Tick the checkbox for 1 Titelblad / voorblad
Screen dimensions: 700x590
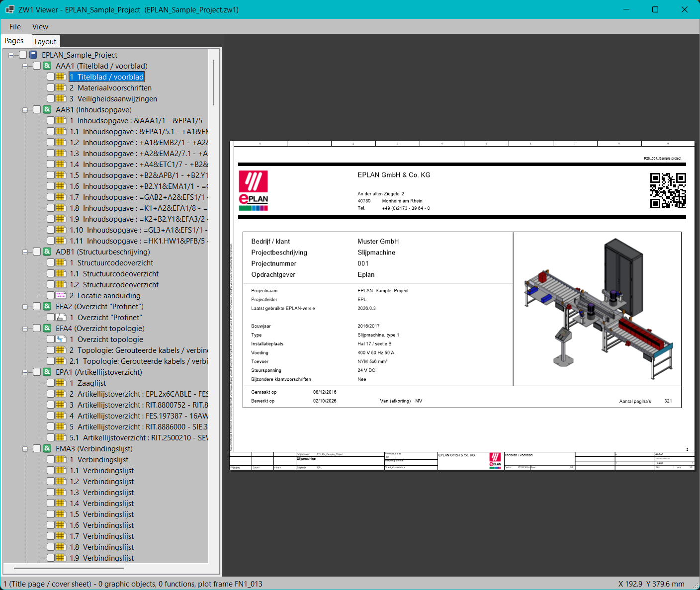click(51, 77)
